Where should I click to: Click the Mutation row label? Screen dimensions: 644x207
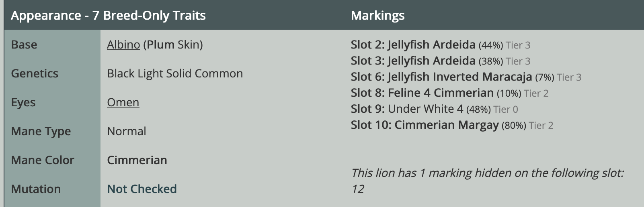tap(36, 189)
